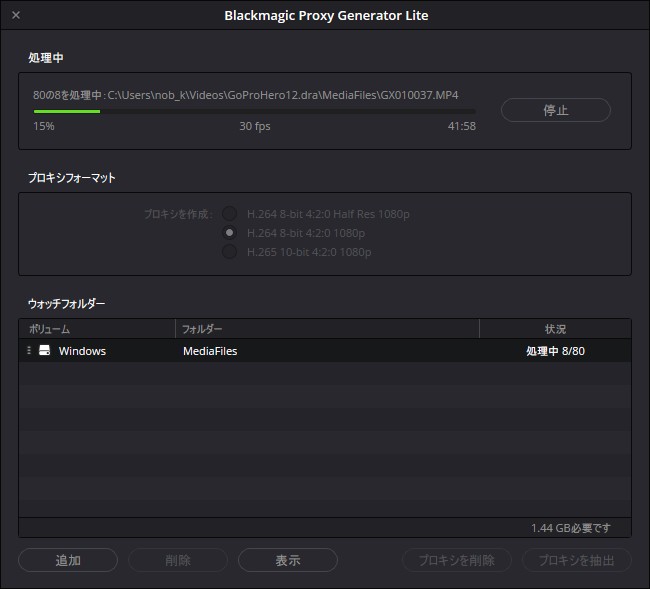The image size is (650, 589).
Task: Click the プロキシを抽出 button
Action: (577, 560)
